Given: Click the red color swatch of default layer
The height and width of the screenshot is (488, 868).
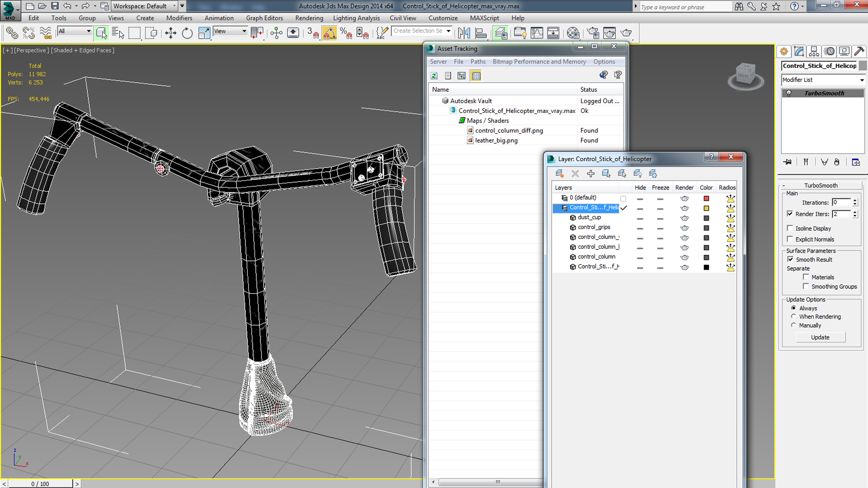Looking at the screenshot, I should tap(706, 198).
